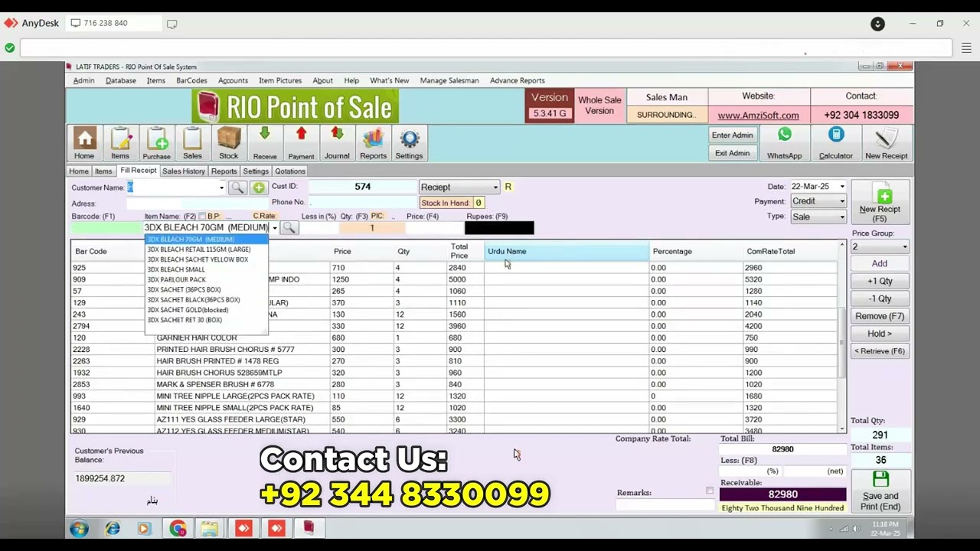
Task: Click Save and Print (End)
Action: coord(880,491)
